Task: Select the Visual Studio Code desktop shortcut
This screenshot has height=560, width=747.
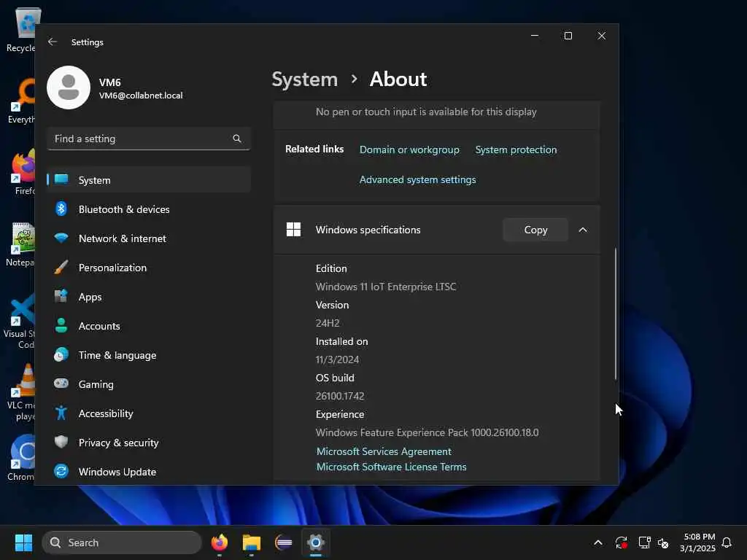Action: 20,321
